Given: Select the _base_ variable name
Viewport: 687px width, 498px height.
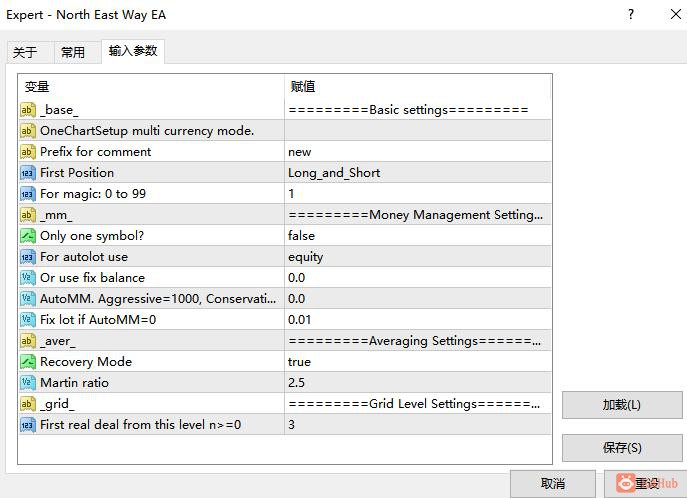Looking at the screenshot, I should (59, 110).
